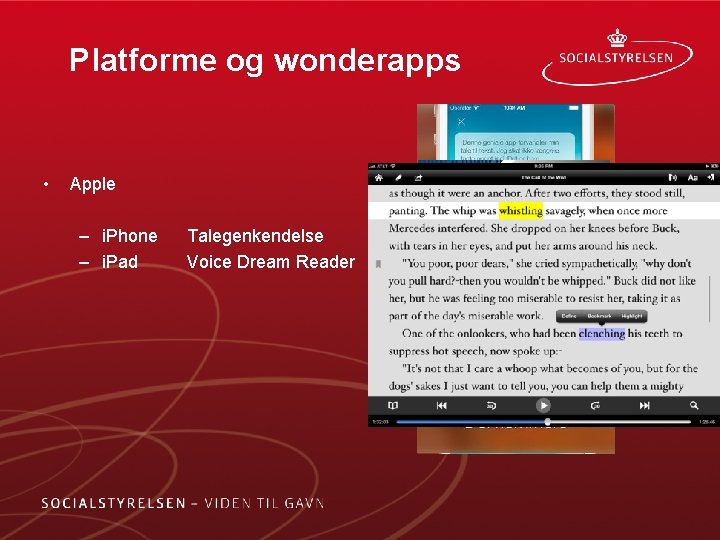Click the "iPhone" list item
The image size is (720, 540).
pyautogui.click(x=129, y=236)
